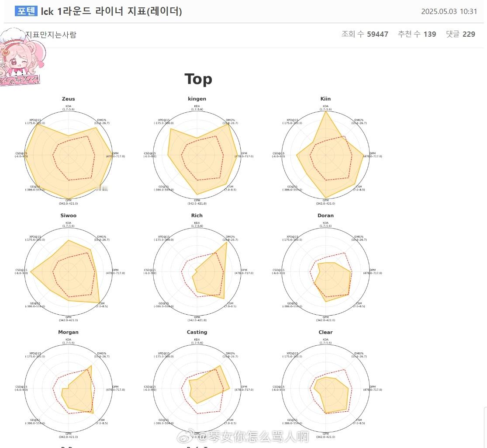487x448 pixels.
Task: Click the blue 포텐 badge
Action: [26, 11]
